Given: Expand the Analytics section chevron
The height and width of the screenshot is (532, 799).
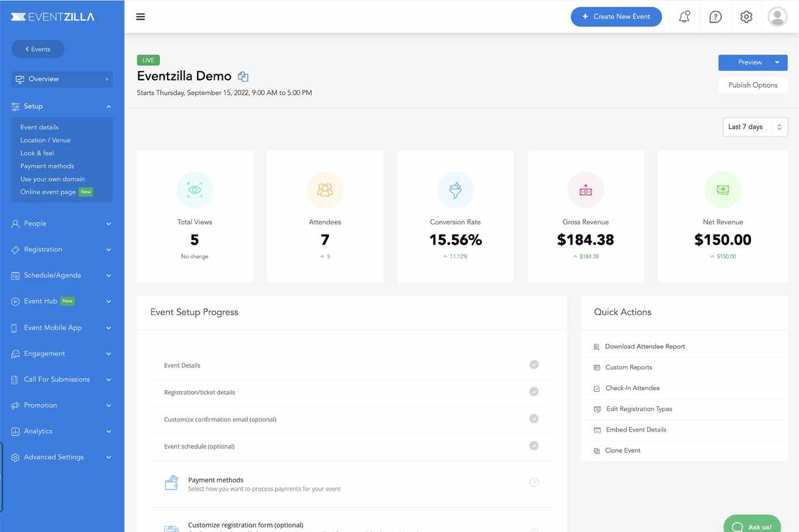Looking at the screenshot, I should click(x=109, y=431).
